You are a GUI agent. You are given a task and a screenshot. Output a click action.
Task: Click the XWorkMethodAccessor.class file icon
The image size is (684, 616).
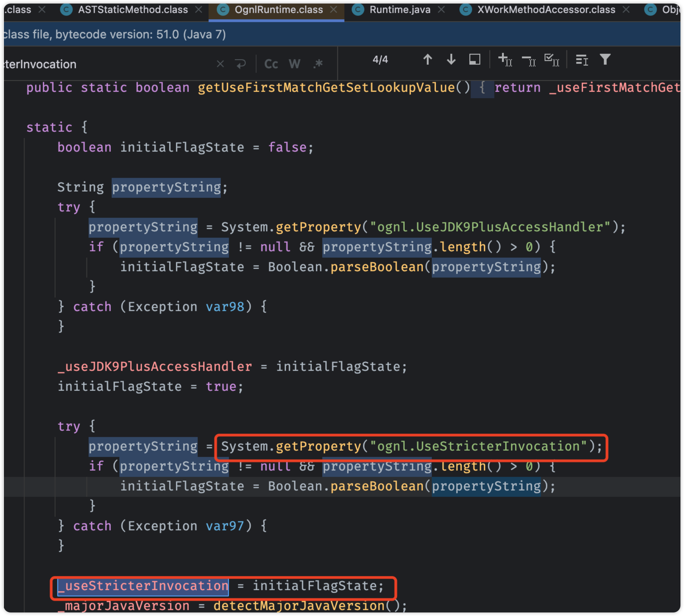point(466,10)
